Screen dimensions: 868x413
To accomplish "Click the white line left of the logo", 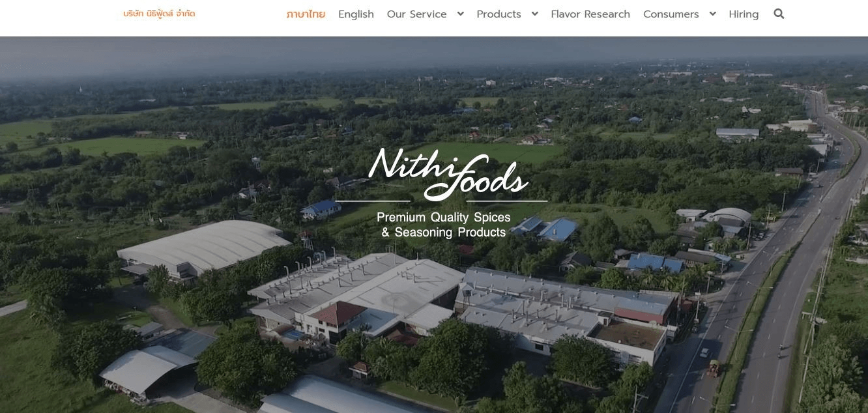I will pos(372,201).
